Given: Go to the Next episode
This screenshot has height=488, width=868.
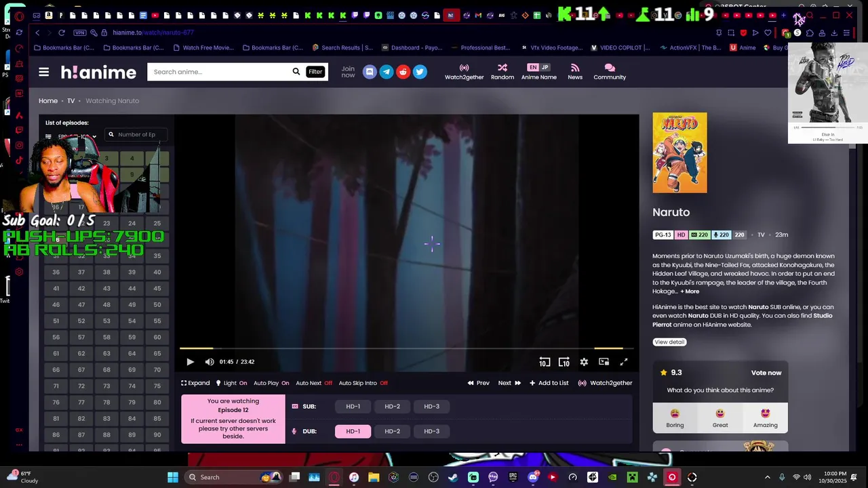Looking at the screenshot, I should pyautogui.click(x=510, y=383).
